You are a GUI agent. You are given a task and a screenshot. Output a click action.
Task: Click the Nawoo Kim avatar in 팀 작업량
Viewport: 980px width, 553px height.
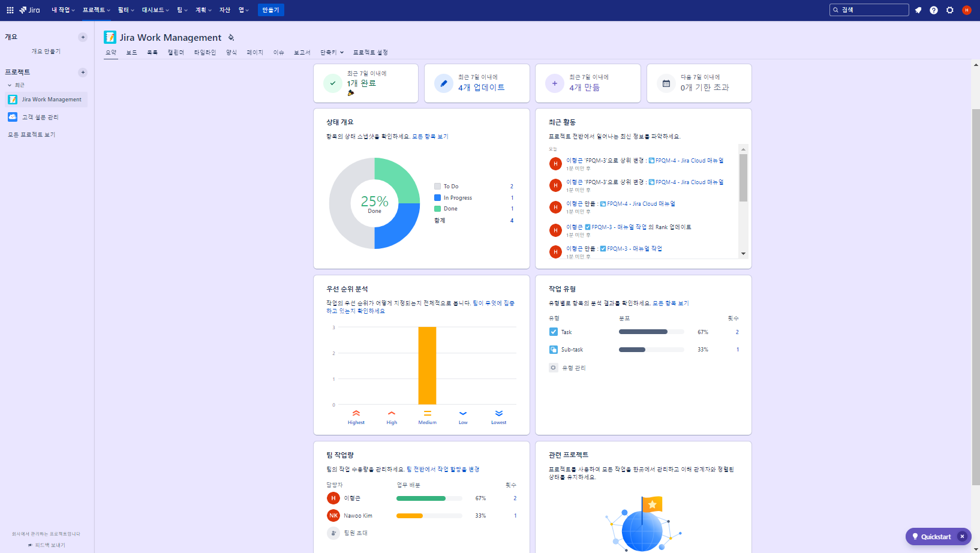[x=333, y=515]
